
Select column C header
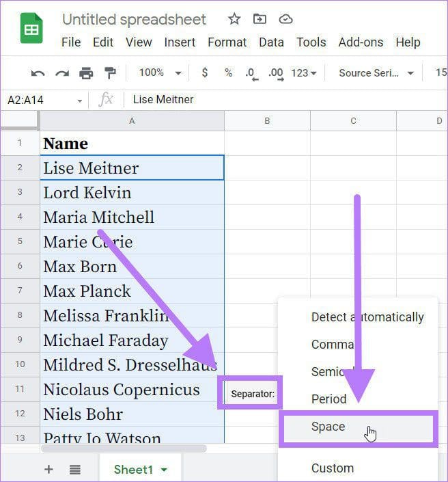353,121
